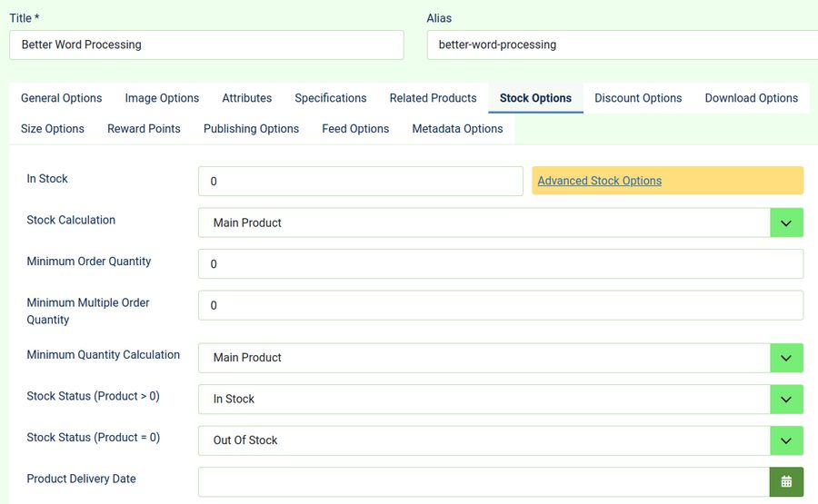Select the Specifications tab
Viewport: 818px width, 504px height.
330,98
